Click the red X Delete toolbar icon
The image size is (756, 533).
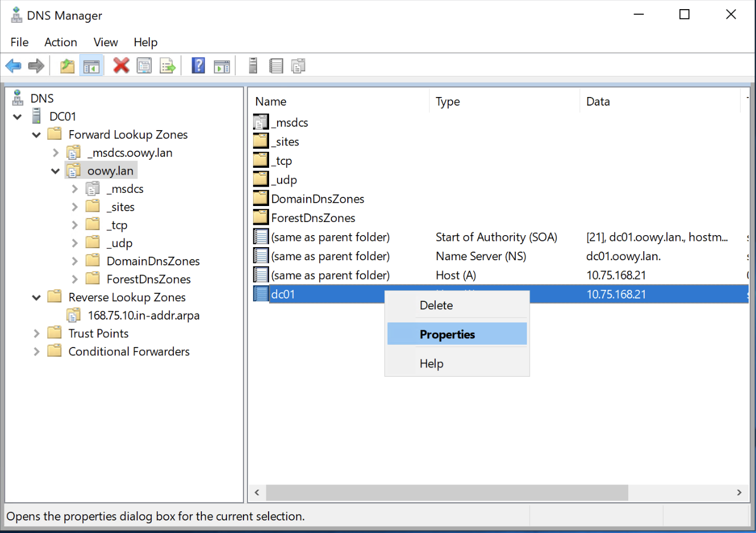point(121,66)
